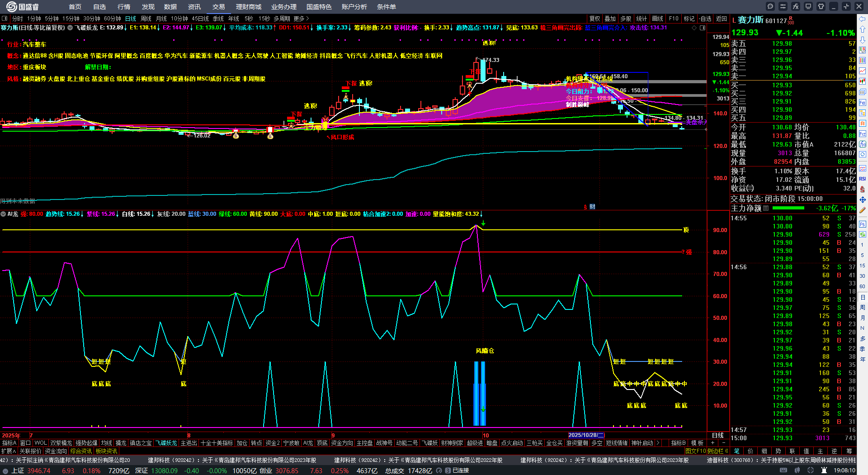This screenshot has height=475, width=868.
Task: Open the quote list with checkmark sidebar icon
Action: tap(863, 50)
